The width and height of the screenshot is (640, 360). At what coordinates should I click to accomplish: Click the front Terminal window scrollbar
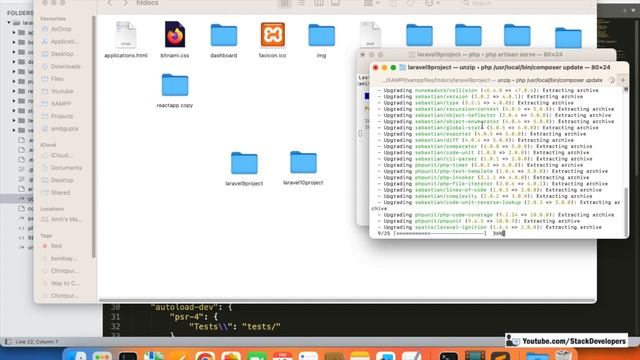click(x=626, y=211)
